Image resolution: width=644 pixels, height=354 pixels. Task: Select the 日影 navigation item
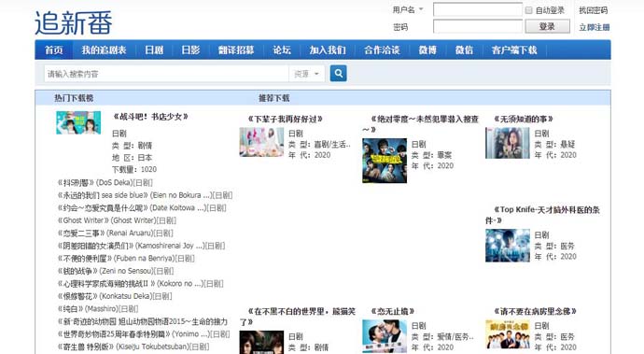click(190, 50)
